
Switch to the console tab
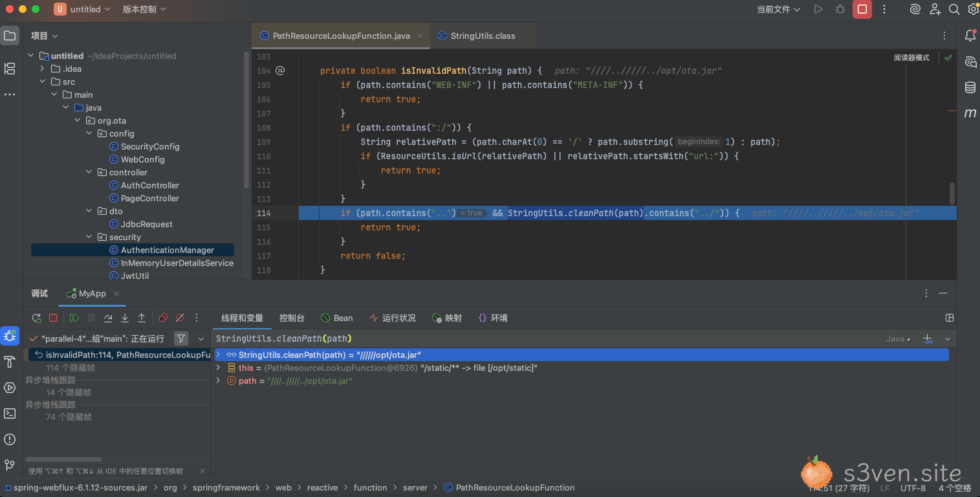[x=292, y=318]
